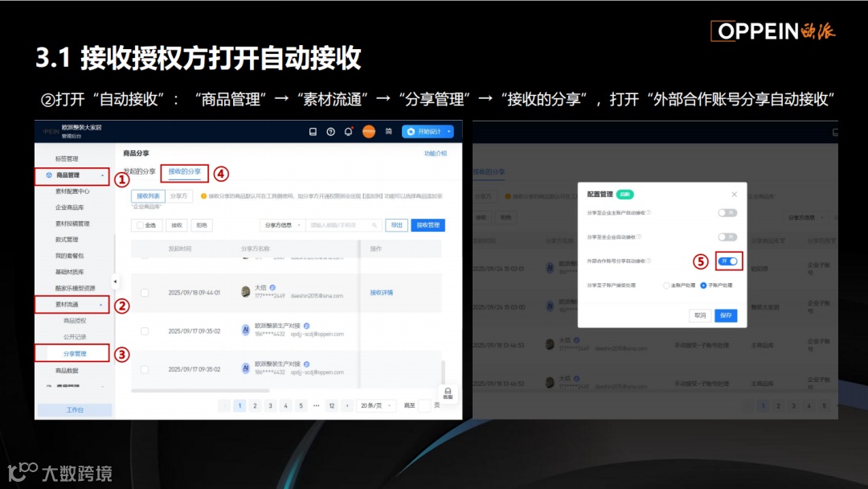Click help icon beside 分享至全企业自动接收
The width and height of the screenshot is (868, 489).
click(639, 237)
